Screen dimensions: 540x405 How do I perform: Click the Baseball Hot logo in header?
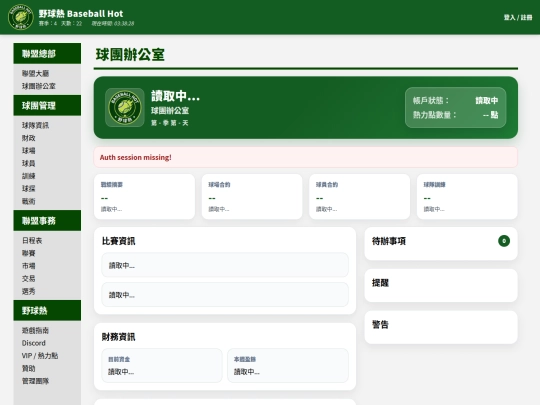point(20,17)
